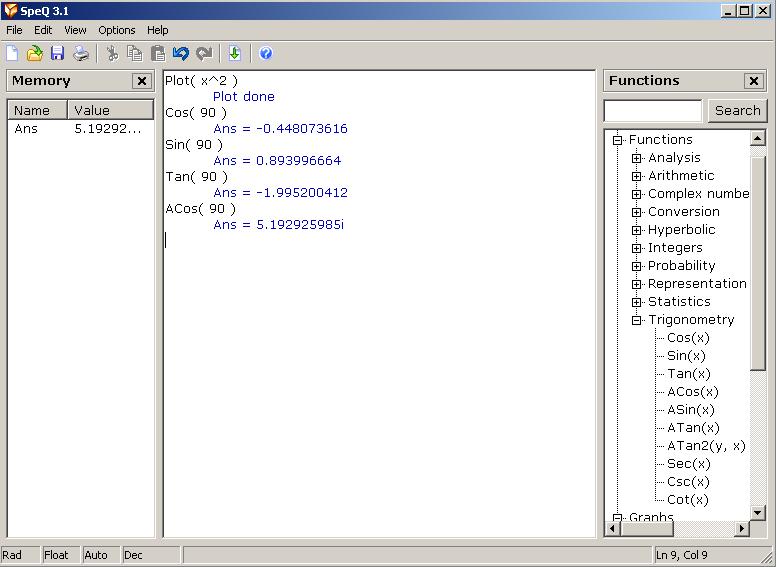Collapse the Trigonometry tree node
776x567 pixels.
[636, 320]
